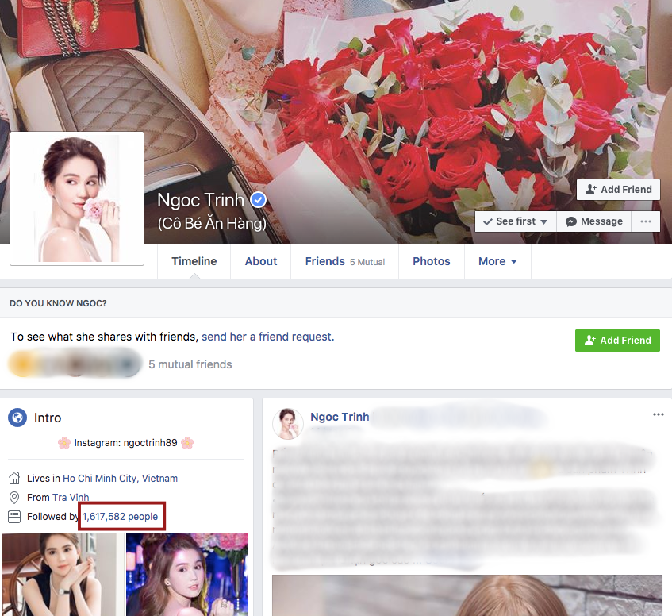
Task: Go to the Photos tab
Action: tap(432, 261)
